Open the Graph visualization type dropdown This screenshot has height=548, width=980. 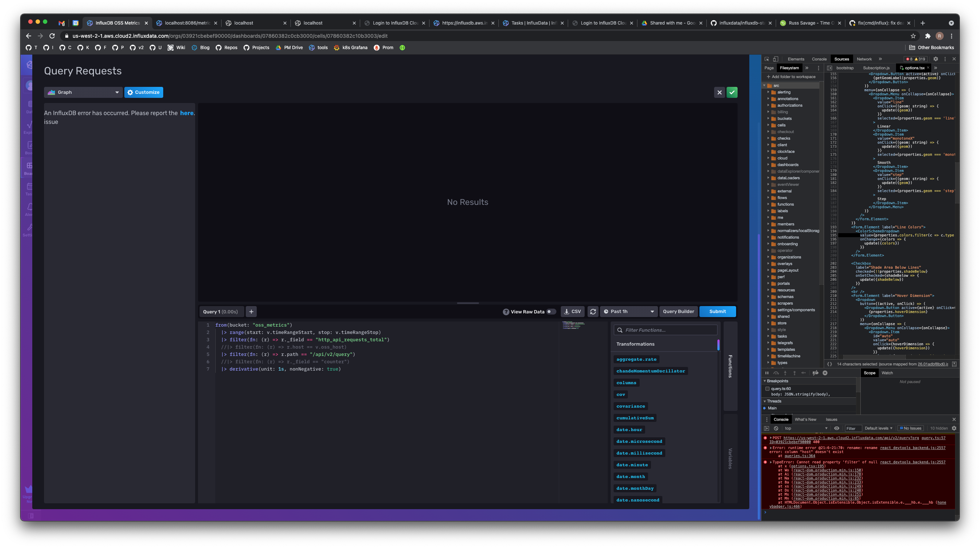(83, 92)
